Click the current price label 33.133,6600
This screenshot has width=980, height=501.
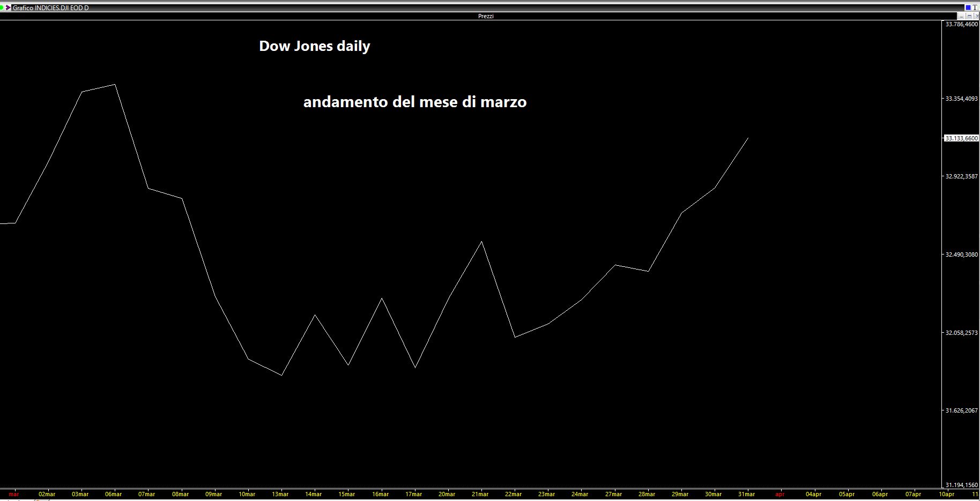[961, 138]
